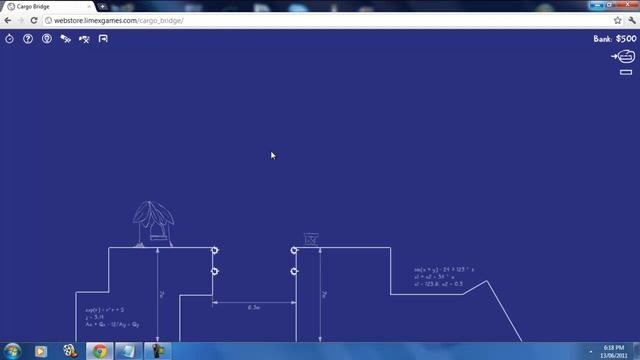
Task: Show hidden system tray icons arrow
Action: click(591, 351)
